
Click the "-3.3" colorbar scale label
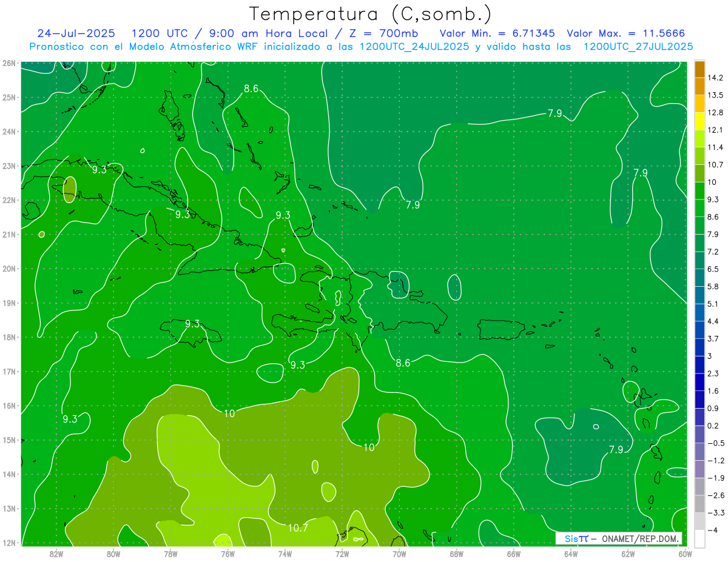tap(716, 513)
